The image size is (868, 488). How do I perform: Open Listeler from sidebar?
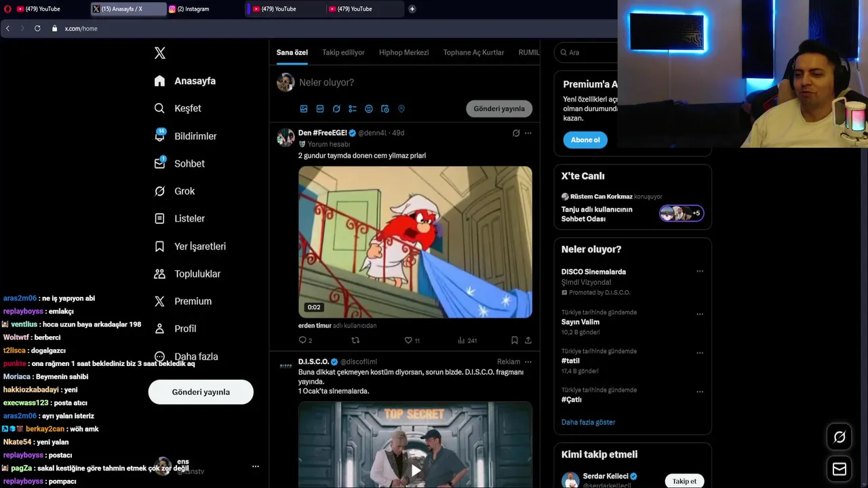179,218
